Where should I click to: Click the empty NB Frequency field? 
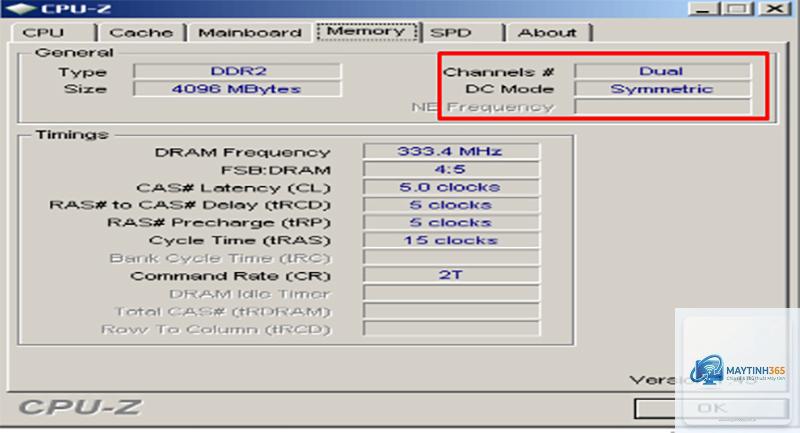click(x=662, y=107)
